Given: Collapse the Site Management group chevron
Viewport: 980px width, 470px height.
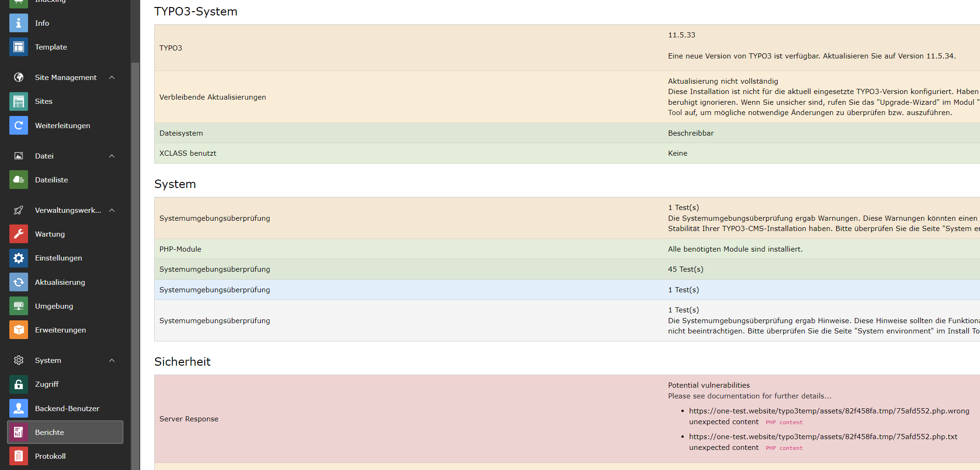Looking at the screenshot, I should point(112,77).
